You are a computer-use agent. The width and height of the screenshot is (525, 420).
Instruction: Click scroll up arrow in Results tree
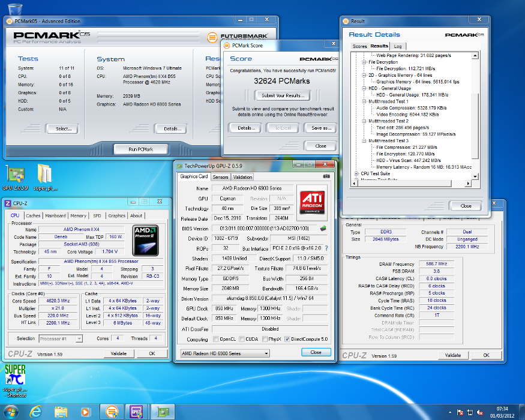(475, 56)
